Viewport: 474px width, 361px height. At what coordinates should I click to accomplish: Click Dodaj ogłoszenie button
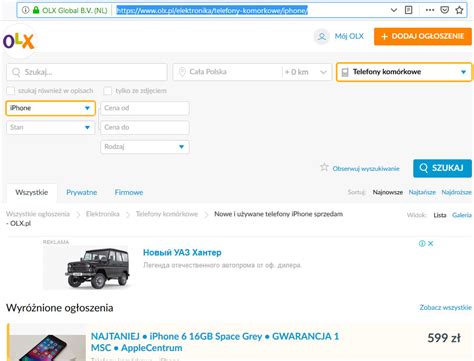(x=423, y=36)
